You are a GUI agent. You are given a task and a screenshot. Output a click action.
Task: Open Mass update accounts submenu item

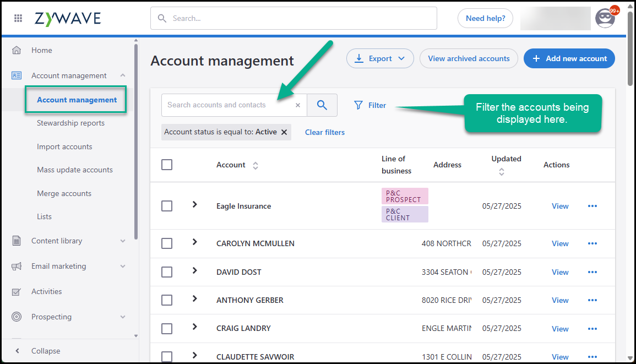pyautogui.click(x=75, y=170)
